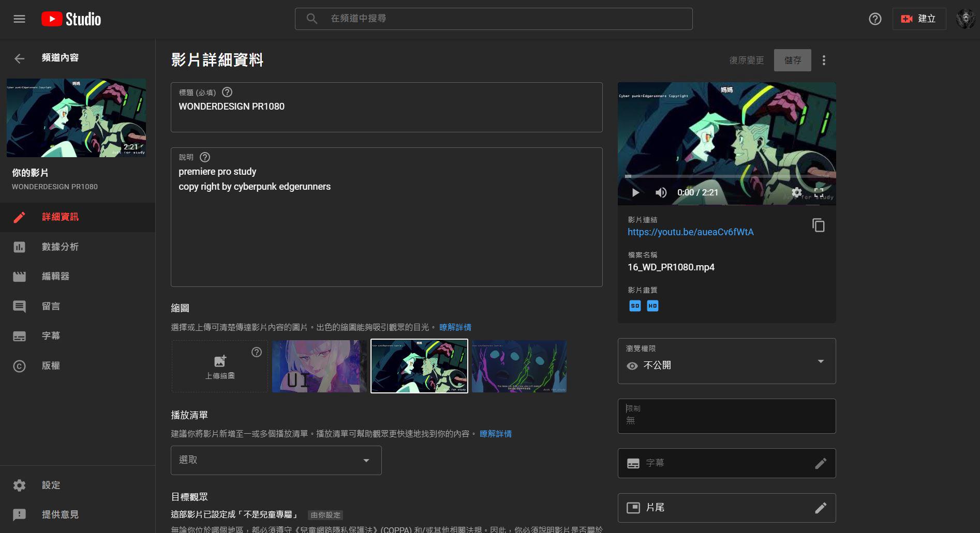Edit subtitles with pencil icon
This screenshot has width=980, height=533.
click(821, 463)
